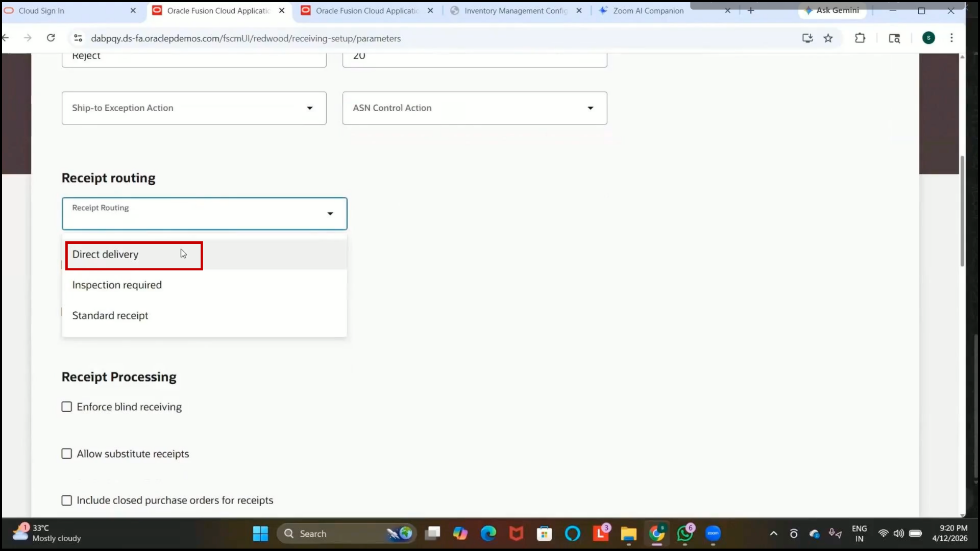
Task: Switch to Cloud Sign In tab
Action: pos(71,11)
